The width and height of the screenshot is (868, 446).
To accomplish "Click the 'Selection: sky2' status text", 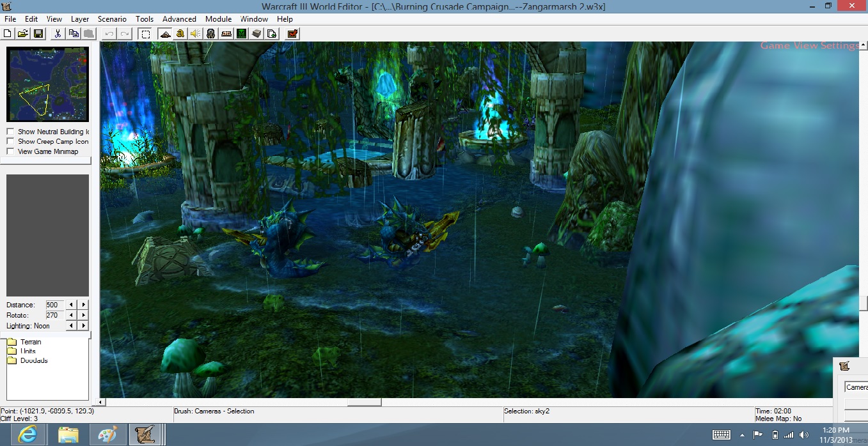I will [x=526, y=411].
